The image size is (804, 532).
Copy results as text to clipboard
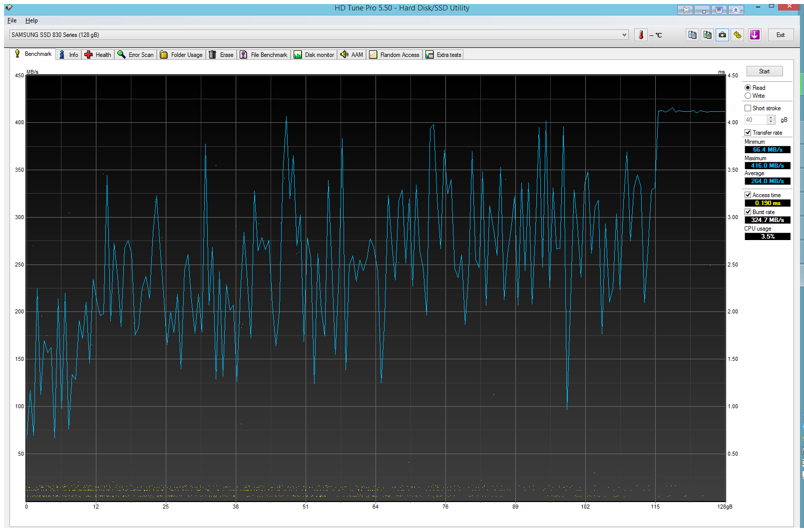(x=692, y=35)
